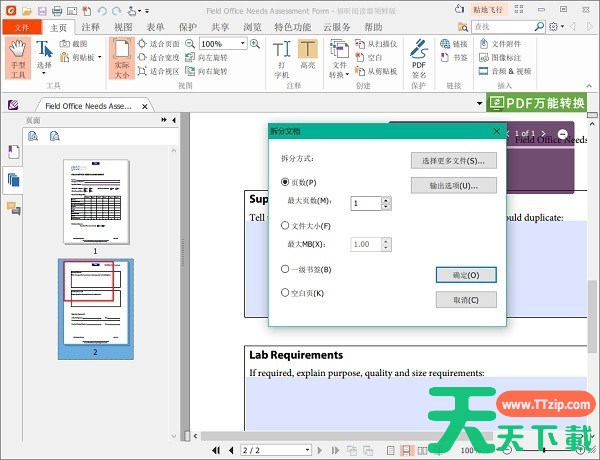The image size is (600, 460).
Task: Click the 确定(O) button
Action: (466, 275)
